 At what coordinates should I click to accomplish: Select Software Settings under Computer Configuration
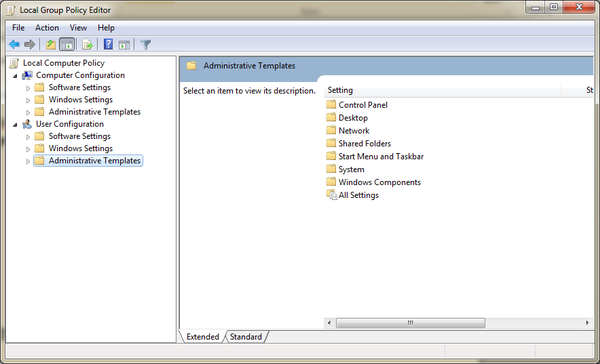click(80, 88)
